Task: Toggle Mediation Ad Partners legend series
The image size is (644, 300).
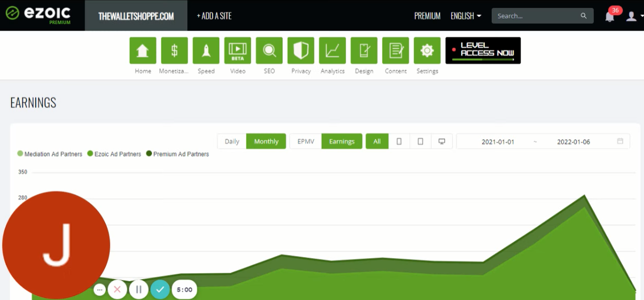Action: pos(50,154)
